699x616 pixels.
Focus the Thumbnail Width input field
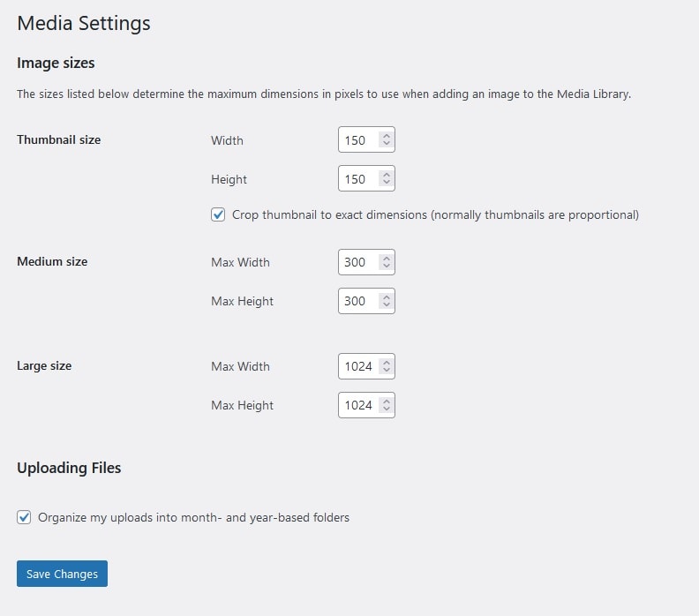point(366,139)
